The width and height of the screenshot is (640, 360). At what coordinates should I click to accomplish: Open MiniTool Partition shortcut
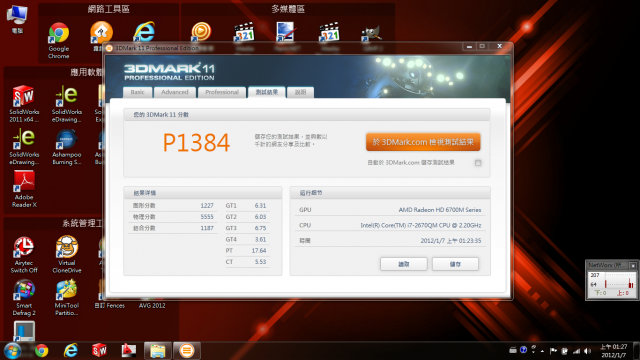(x=67, y=298)
